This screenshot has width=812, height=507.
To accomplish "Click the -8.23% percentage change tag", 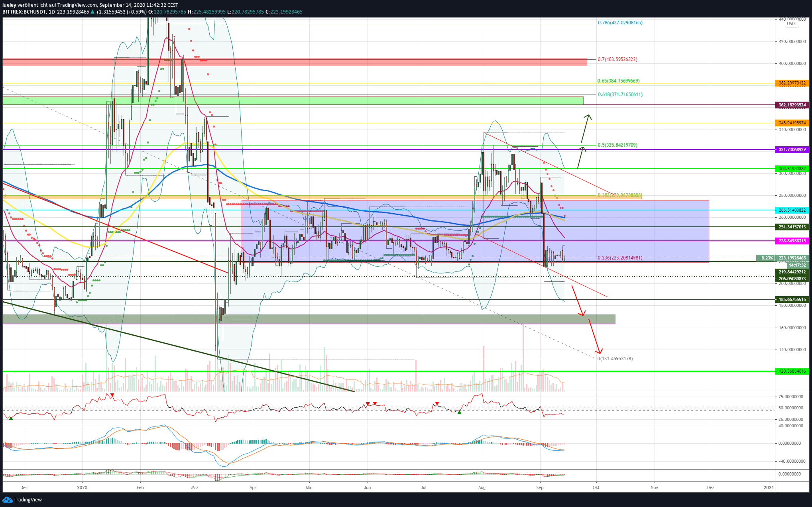I will (x=765, y=258).
